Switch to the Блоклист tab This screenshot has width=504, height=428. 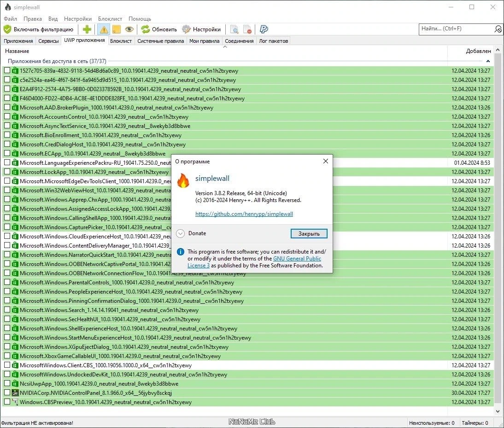[121, 41]
